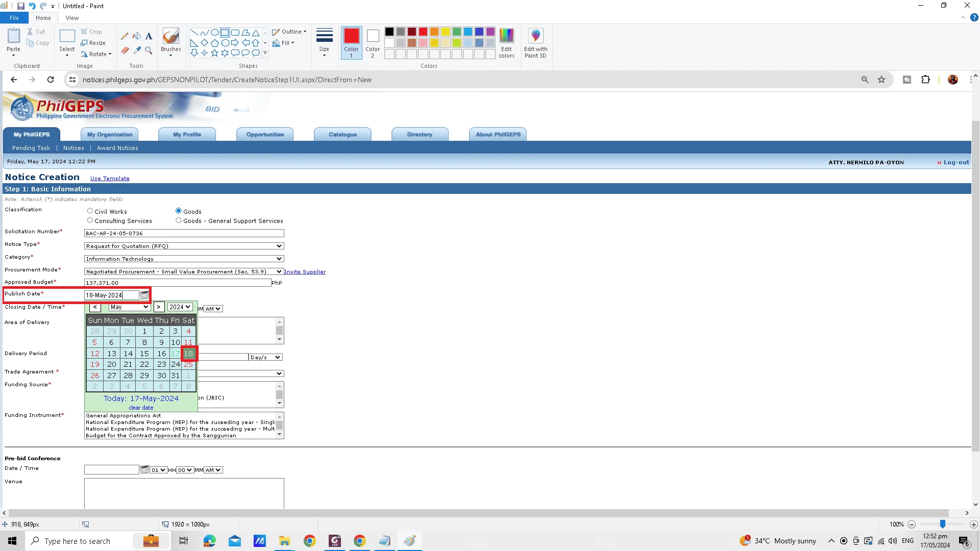
Task: Open the shape Fill dropdown
Action: pos(284,43)
